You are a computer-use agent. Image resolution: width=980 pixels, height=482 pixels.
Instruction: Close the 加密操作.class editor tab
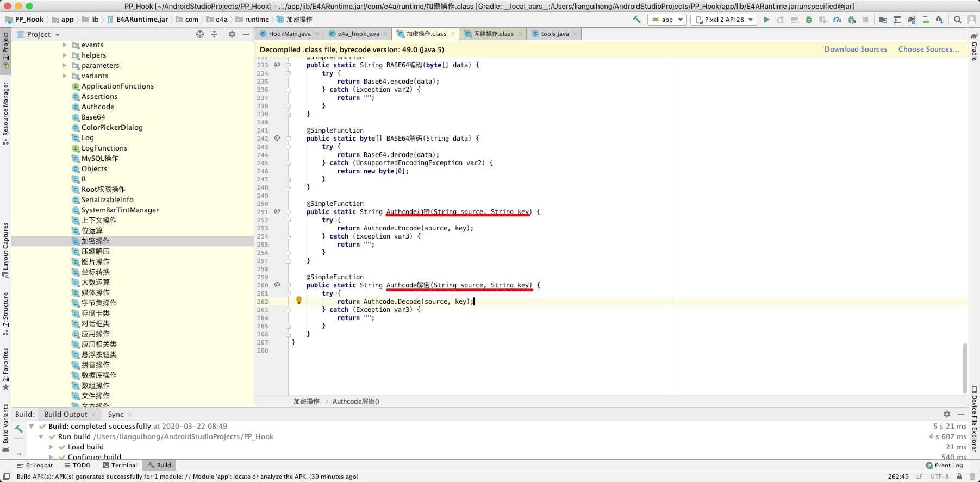(453, 34)
